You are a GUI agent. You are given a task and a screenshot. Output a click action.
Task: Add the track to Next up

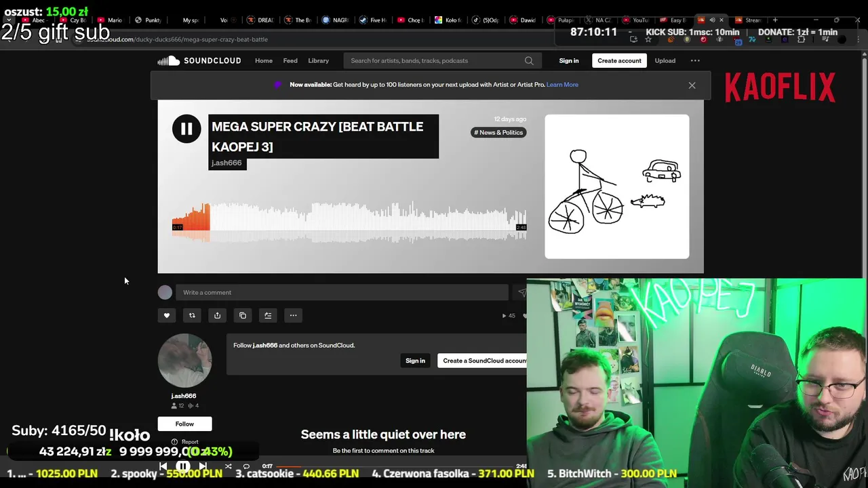click(268, 315)
